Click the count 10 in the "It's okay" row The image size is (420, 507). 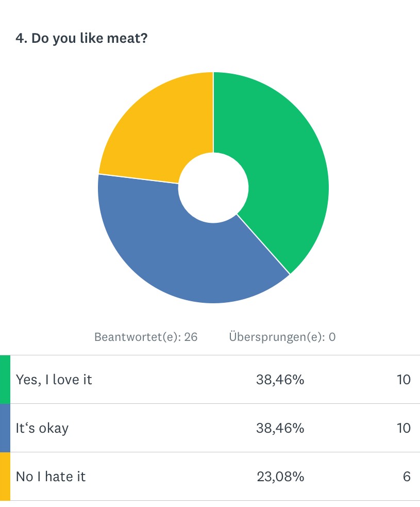pos(404,428)
